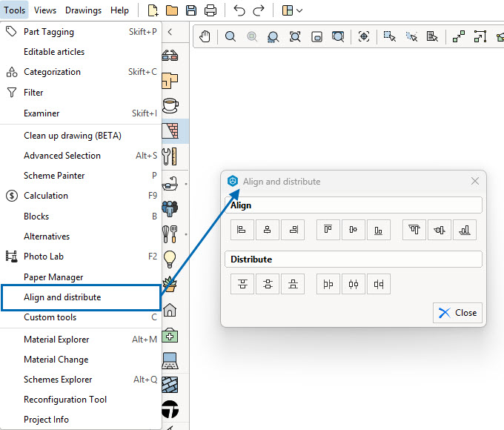504x430 pixels.
Task: Click the print icon
Action: [x=210, y=10]
